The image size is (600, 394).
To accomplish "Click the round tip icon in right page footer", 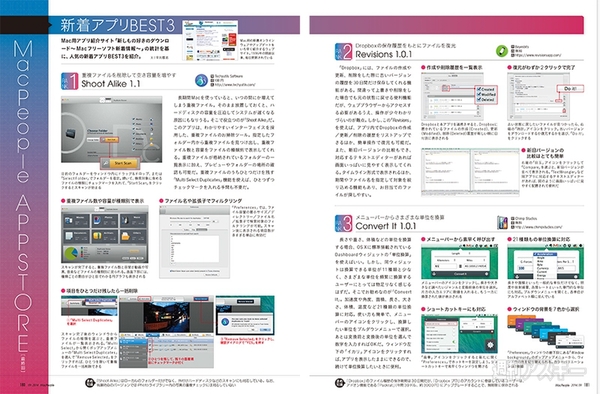I will tap(339, 382).
